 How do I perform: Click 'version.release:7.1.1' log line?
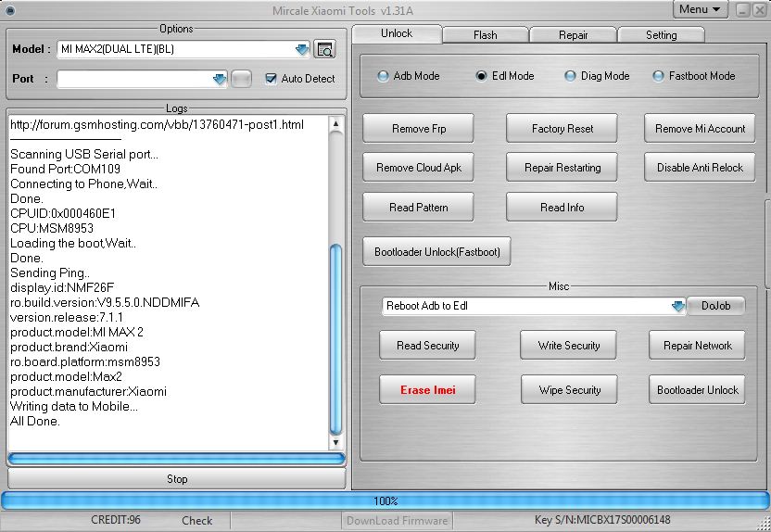(67, 317)
